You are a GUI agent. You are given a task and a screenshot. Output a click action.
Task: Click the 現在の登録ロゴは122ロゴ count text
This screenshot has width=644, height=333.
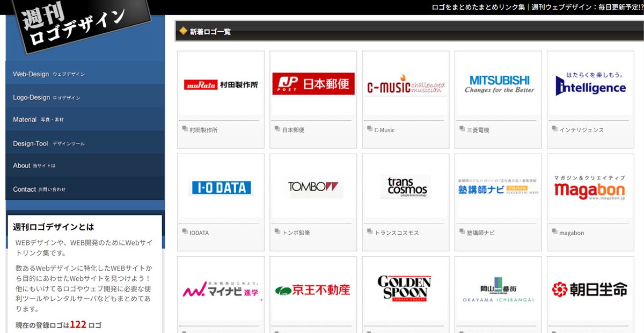click(58, 325)
